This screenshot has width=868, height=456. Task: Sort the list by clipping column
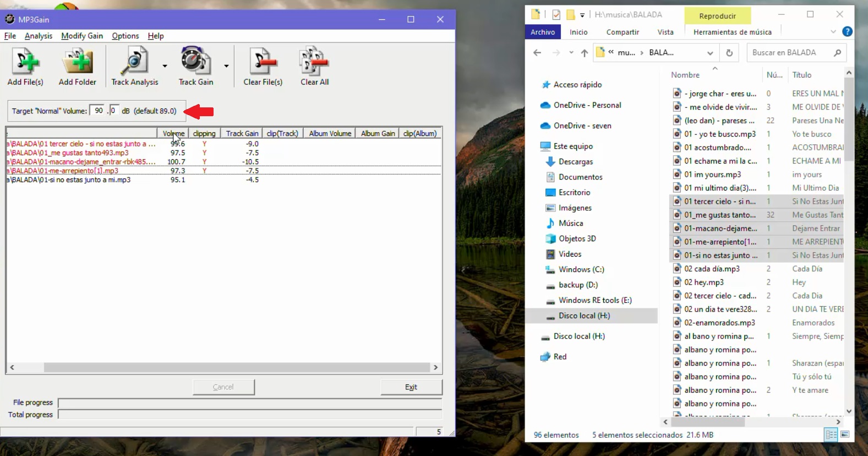(204, 133)
